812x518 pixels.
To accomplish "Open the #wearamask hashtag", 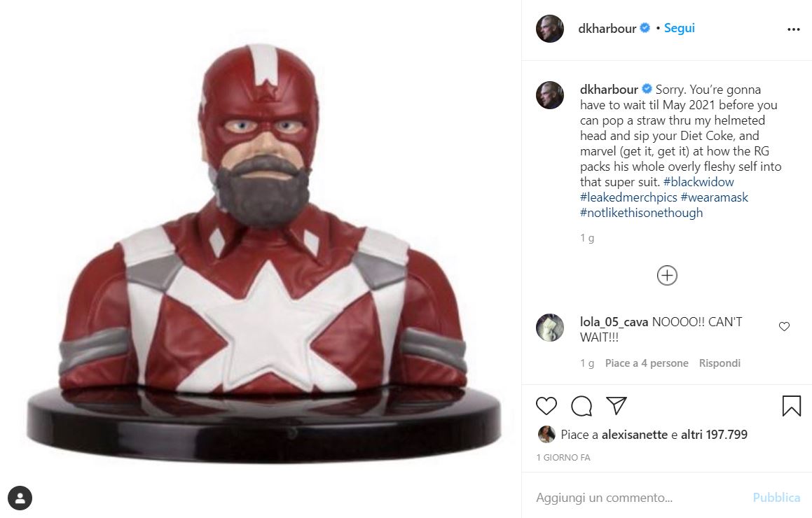I will (x=714, y=197).
